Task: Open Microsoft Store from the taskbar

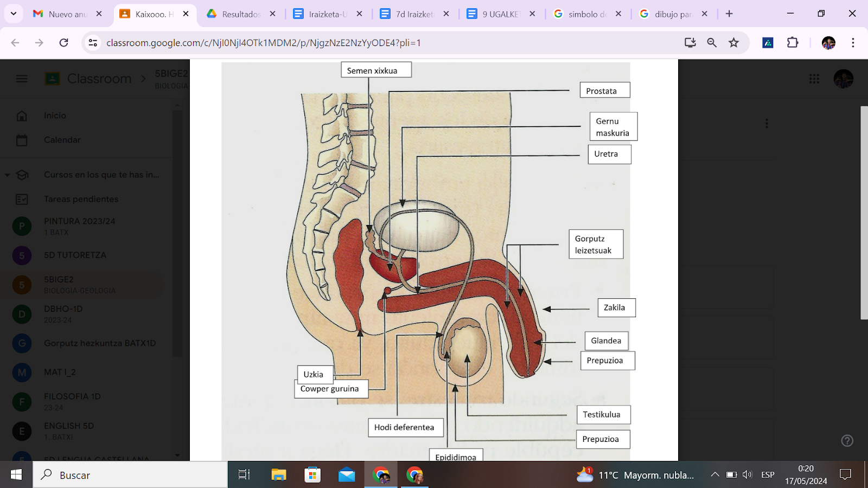Action: point(312,475)
